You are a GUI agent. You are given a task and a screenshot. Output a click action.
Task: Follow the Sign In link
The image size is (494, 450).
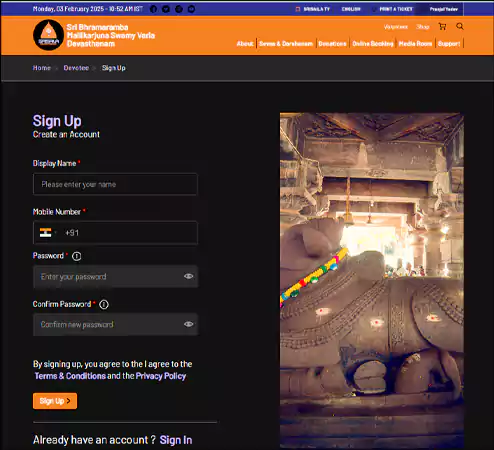click(176, 440)
